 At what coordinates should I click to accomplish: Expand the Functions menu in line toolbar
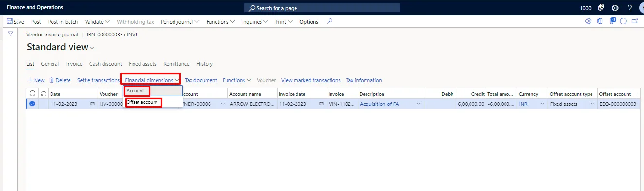237,80
